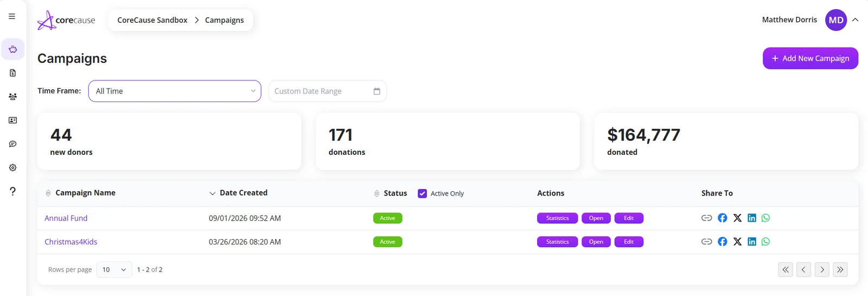Open the ID card sidebar icon
The height and width of the screenshot is (296, 868).
point(12,120)
